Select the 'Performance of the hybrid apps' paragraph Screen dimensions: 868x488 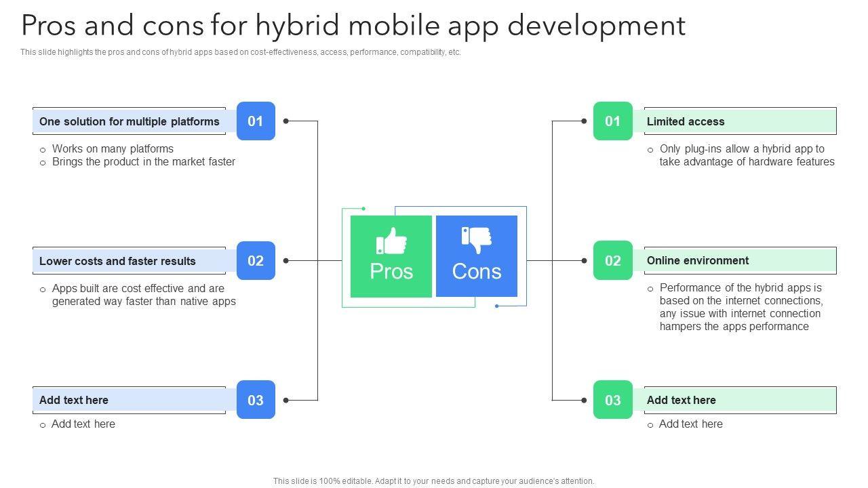coord(741,307)
